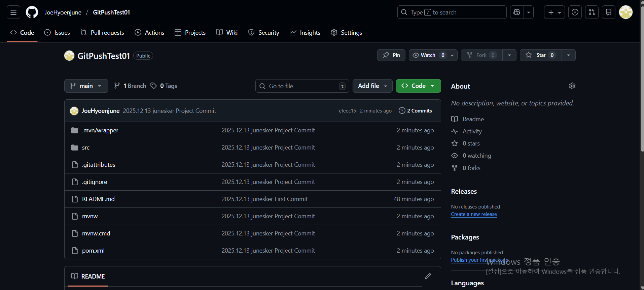Click file icon beside pom.xml
The height and width of the screenshot is (290, 644).
pos(75,251)
